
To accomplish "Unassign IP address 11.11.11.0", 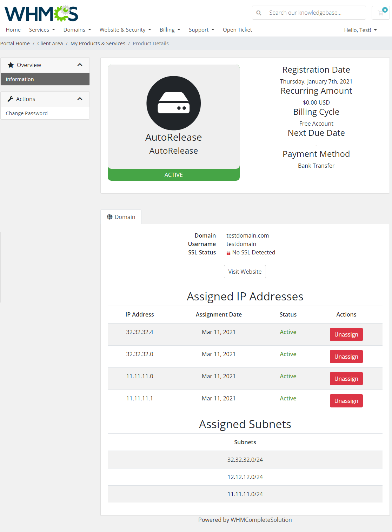I will coord(346,379).
